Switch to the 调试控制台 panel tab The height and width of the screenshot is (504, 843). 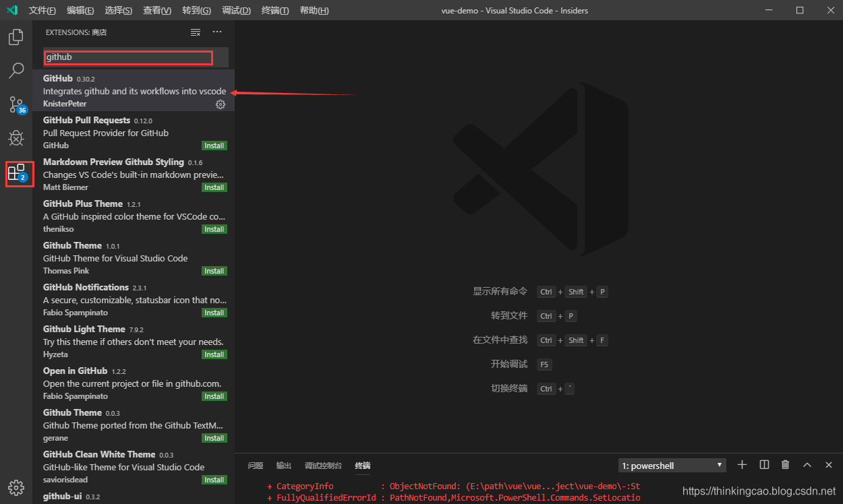(323, 466)
